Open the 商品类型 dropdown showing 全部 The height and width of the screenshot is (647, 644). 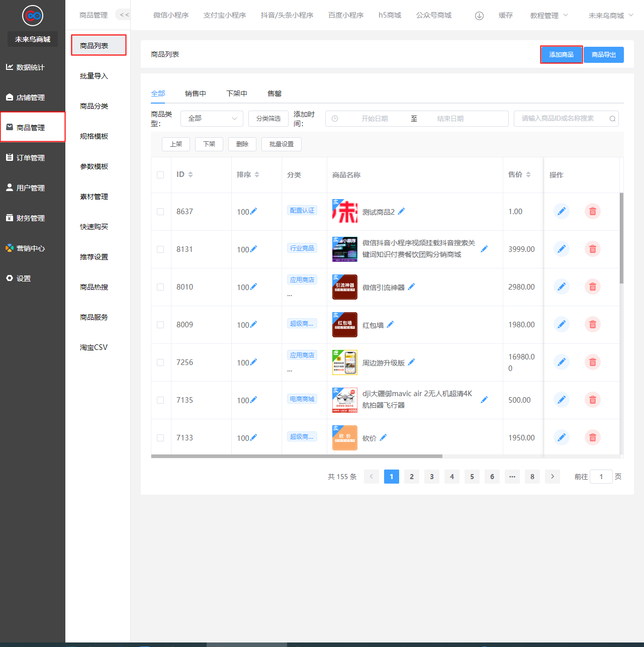point(212,119)
